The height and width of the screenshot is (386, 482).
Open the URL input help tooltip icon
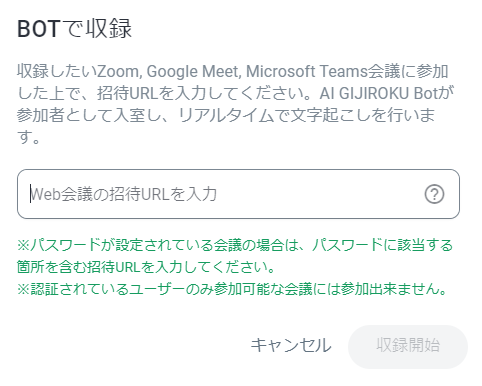tap(434, 194)
